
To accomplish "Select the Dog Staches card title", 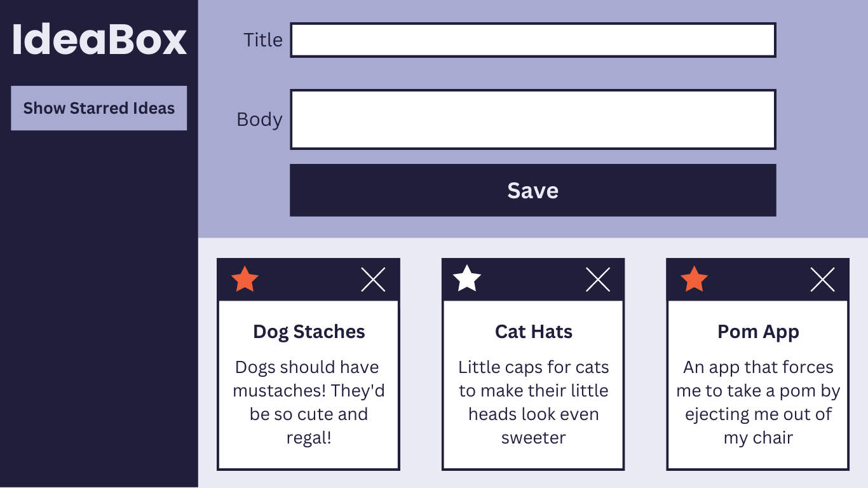I will click(309, 332).
